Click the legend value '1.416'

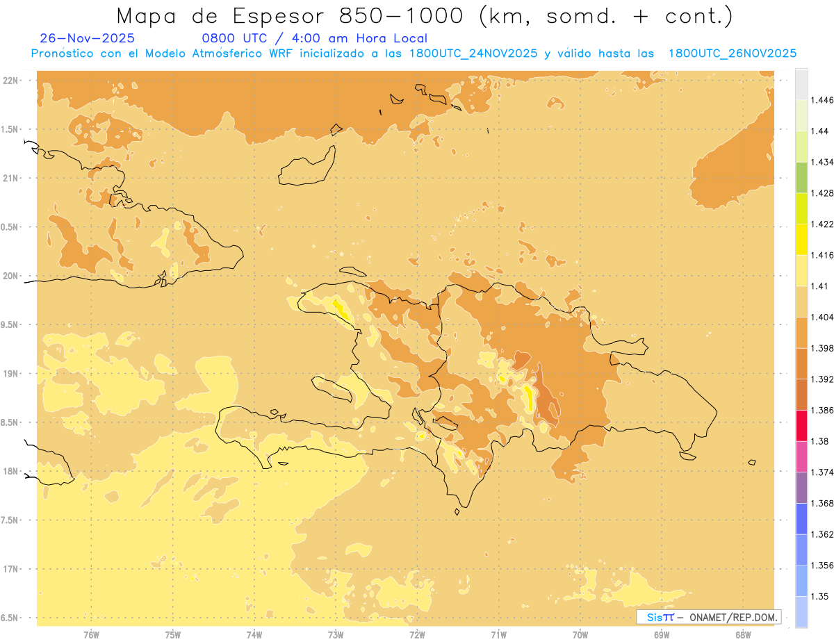coord(822,255)
